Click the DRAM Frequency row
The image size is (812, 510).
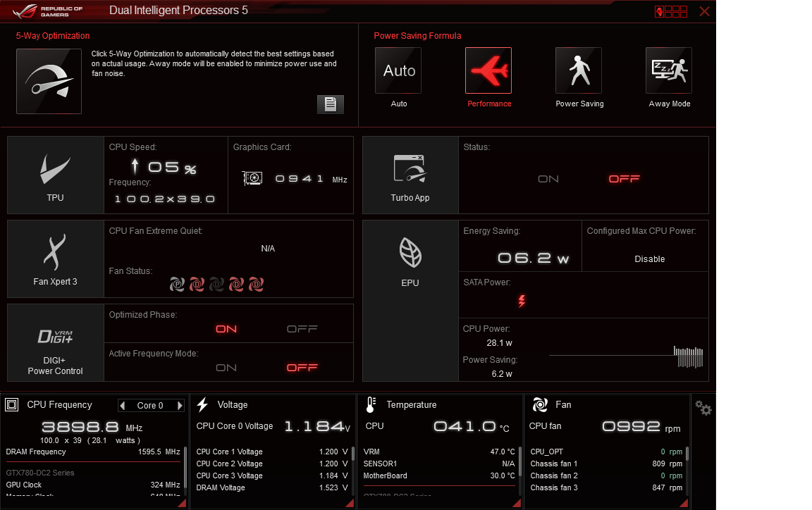(93, 452)
